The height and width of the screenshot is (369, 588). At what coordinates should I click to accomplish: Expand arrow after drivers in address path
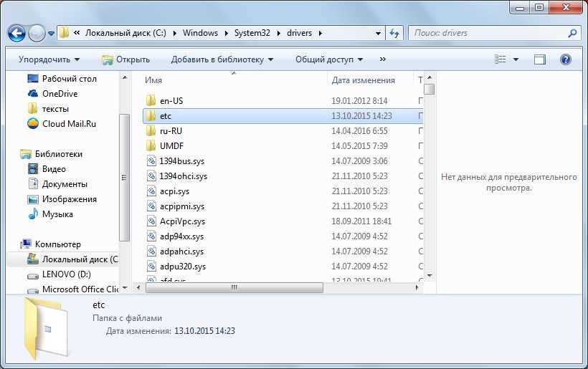[x=321, y=34]
